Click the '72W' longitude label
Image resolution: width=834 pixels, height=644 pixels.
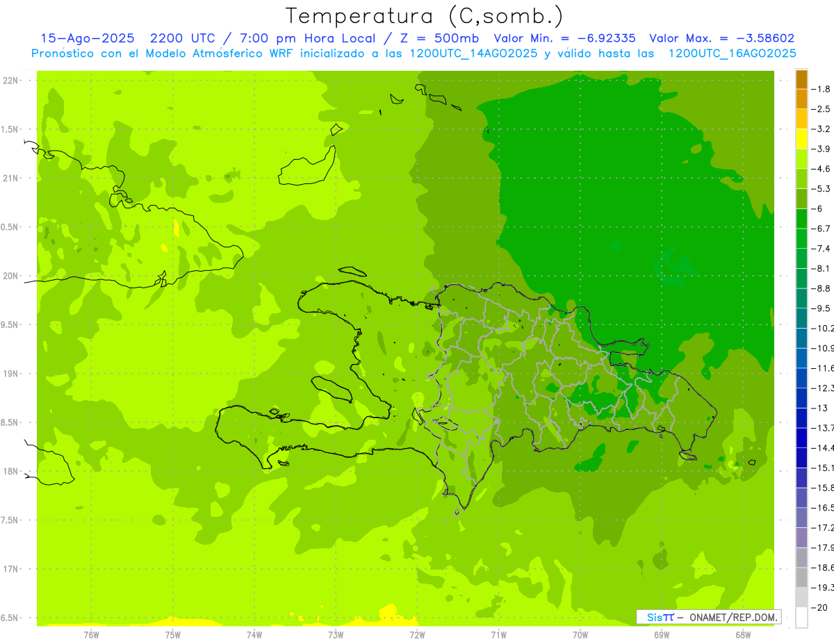(x=417, y=635)
